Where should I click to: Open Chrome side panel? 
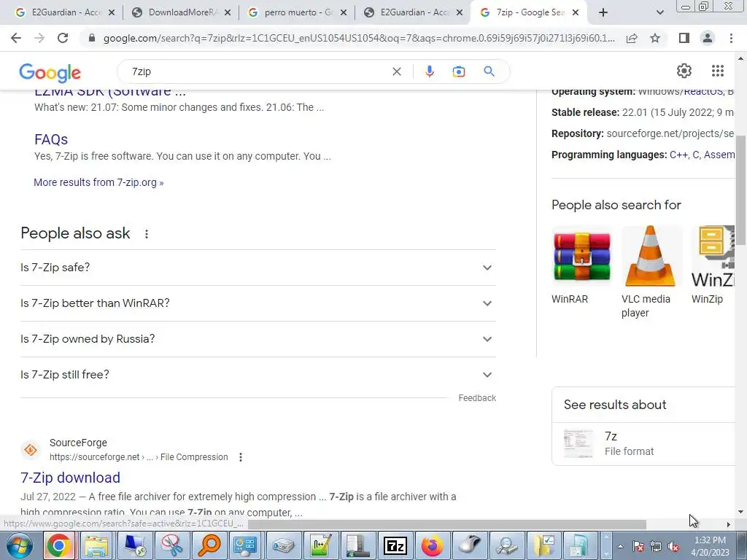point(684,38)
